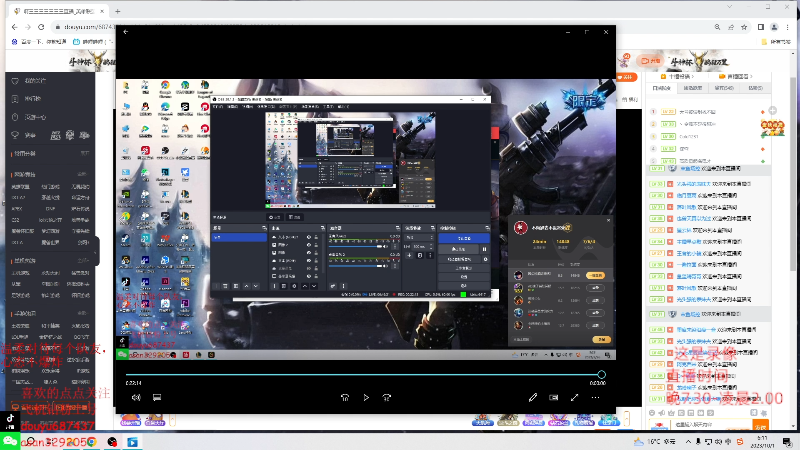Click the first bookmark in the bookmarks bar

39,42
